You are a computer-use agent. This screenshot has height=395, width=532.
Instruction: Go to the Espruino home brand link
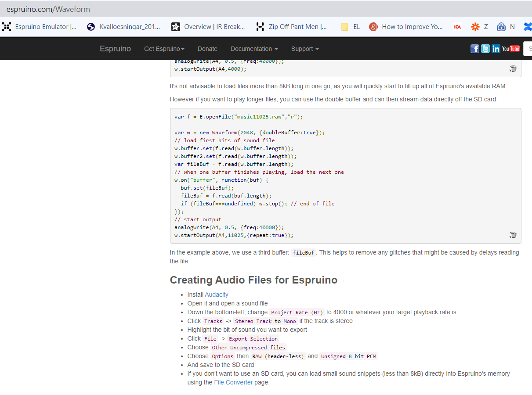115,49
